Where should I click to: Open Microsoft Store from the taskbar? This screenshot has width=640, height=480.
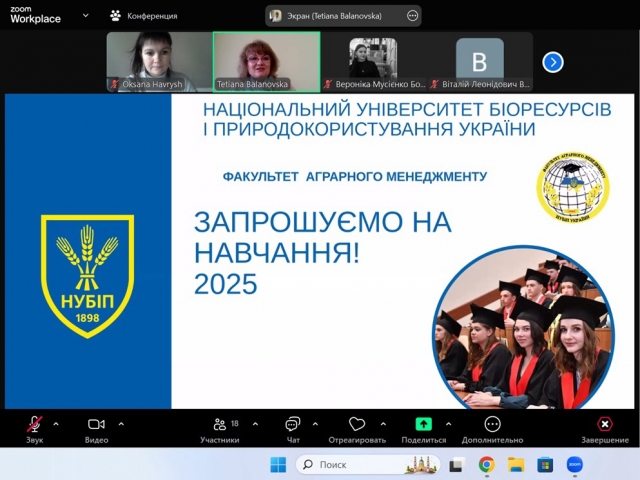click(x=545, y=464)
